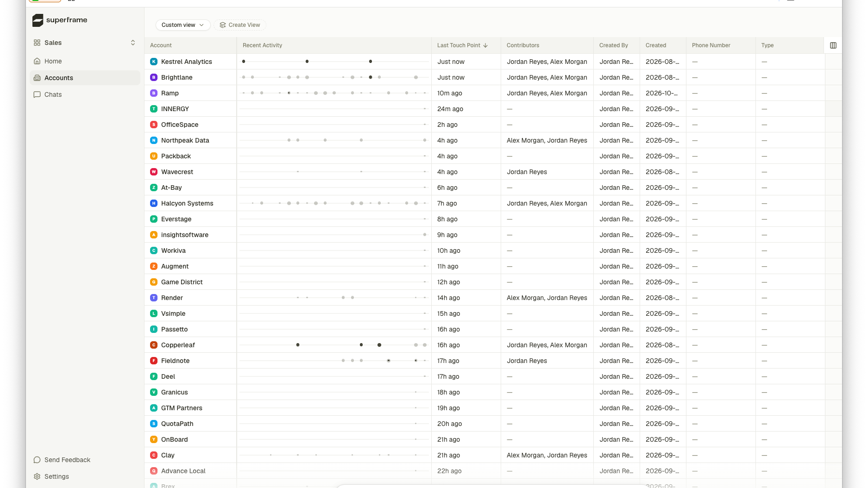868x488 pixels.
Task: Click the Halcyon Systems account avatar
Action: 154,203
